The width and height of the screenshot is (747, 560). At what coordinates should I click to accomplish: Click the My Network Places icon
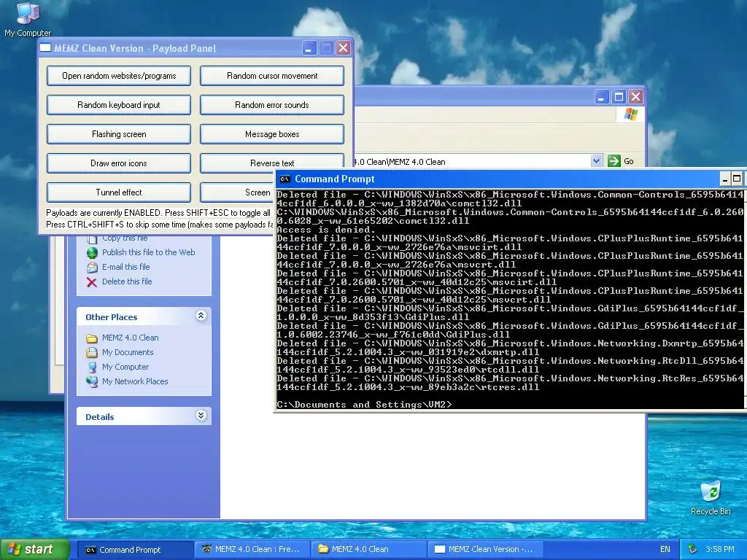[x=92, y=382]
